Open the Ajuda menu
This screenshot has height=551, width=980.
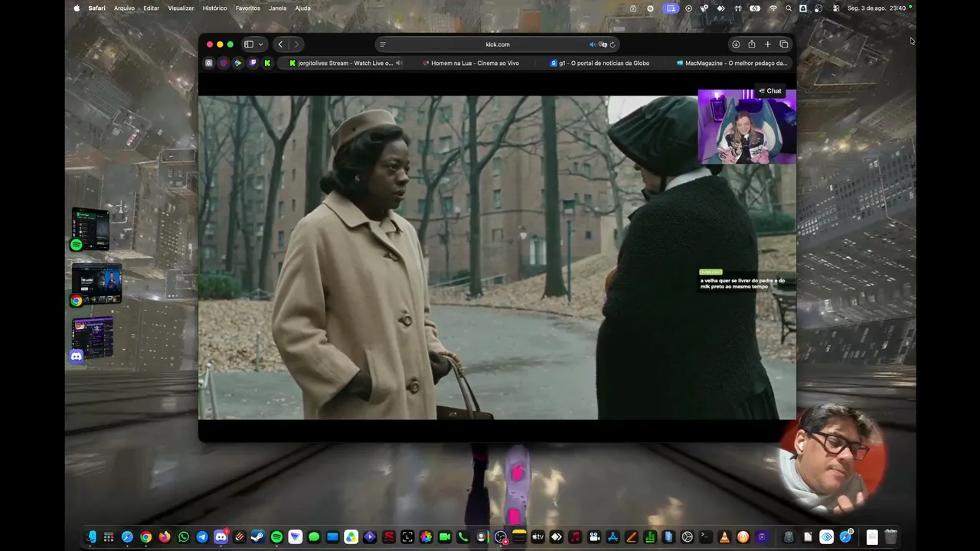pyautogui.click(x=302, y=8)
